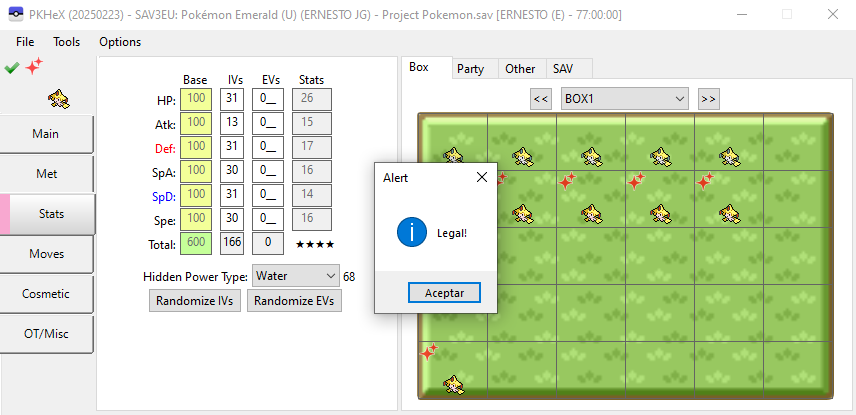Click the red shiny sparkle icon below File menu
856x415 pixels.
click(34, 67)
